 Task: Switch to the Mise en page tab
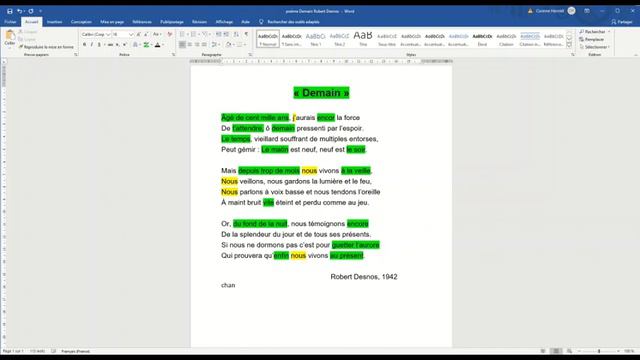[112, 22]
